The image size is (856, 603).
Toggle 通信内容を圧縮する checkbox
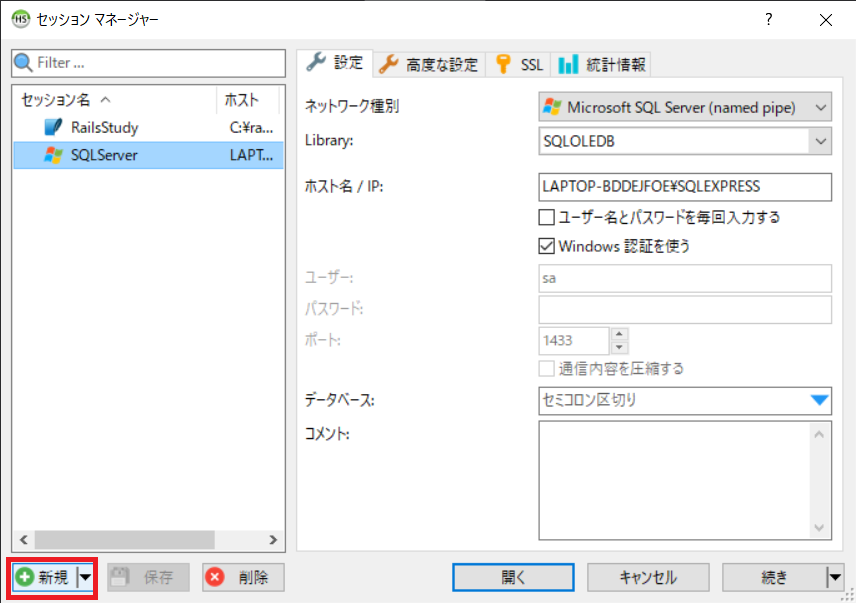(x=546, y=369)
